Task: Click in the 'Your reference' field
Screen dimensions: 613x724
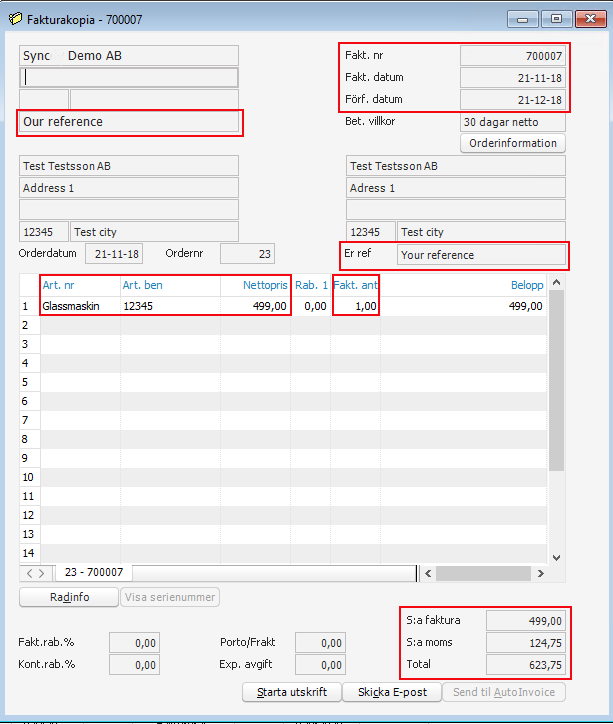Action: coord(481,255)
